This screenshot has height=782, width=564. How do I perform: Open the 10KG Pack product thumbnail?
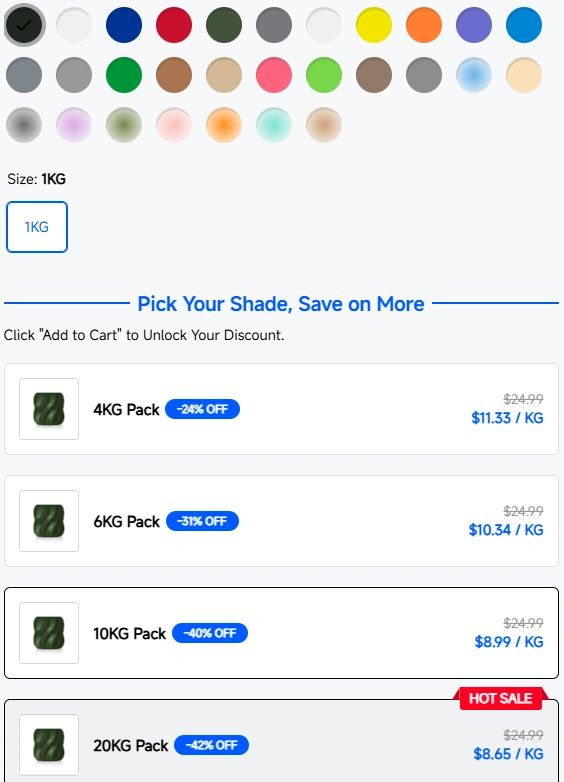pos(49,633)
